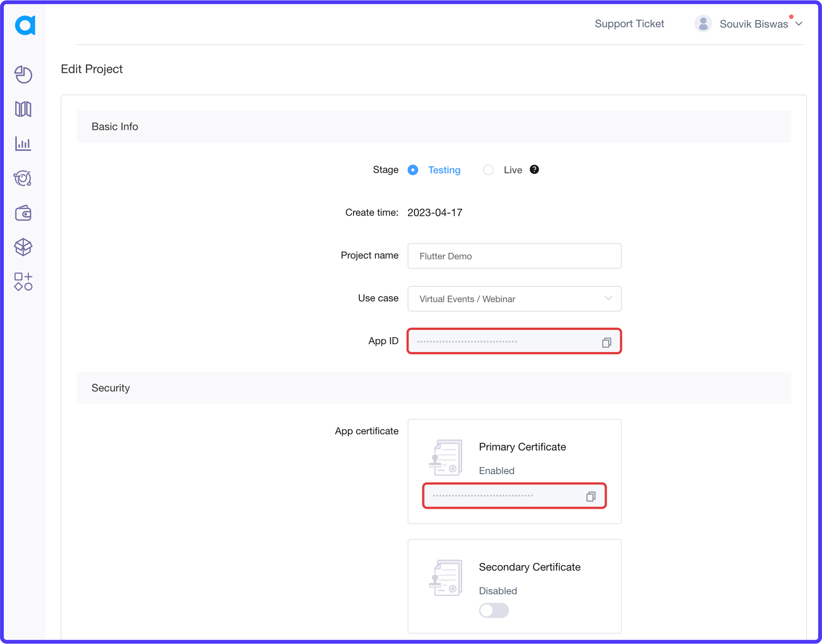The height and width of the screenshot is (644, 822).
Task: Open Billing via the wallet icon
Action: [23, 213]
